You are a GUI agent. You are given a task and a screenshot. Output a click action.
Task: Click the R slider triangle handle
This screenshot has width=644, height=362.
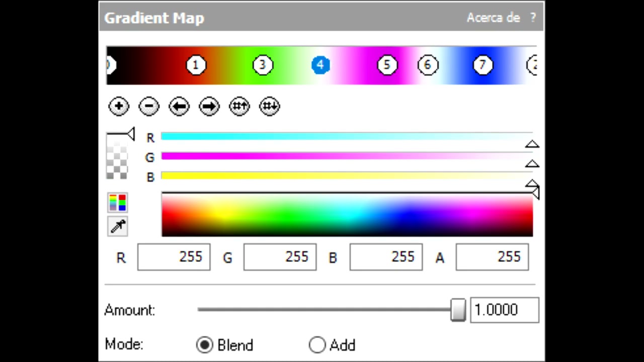coord(532,144)
